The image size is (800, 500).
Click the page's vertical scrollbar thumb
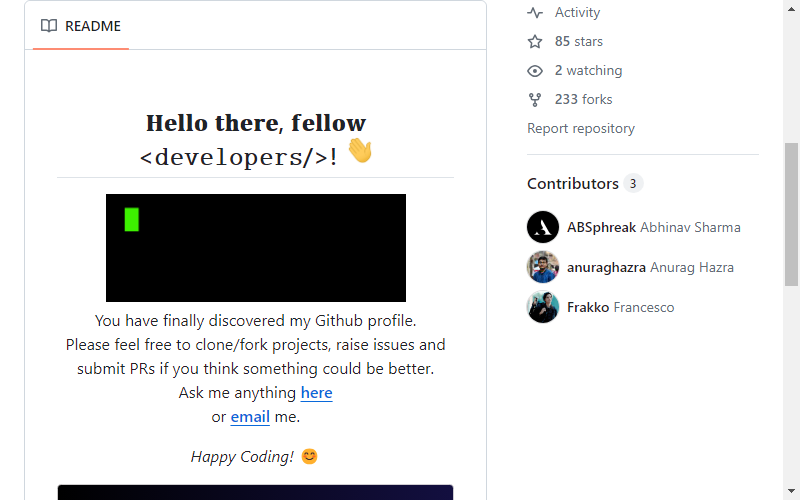pos(791,214)
